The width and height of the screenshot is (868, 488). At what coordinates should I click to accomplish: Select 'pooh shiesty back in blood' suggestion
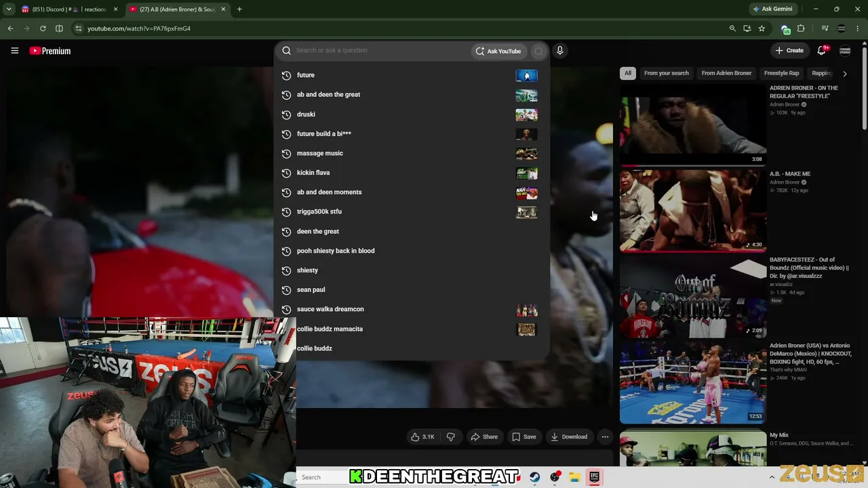coord(412,251)
